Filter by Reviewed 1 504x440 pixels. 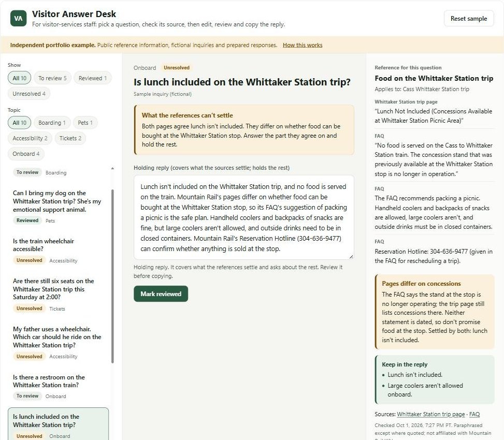click(x=93, y=78)
